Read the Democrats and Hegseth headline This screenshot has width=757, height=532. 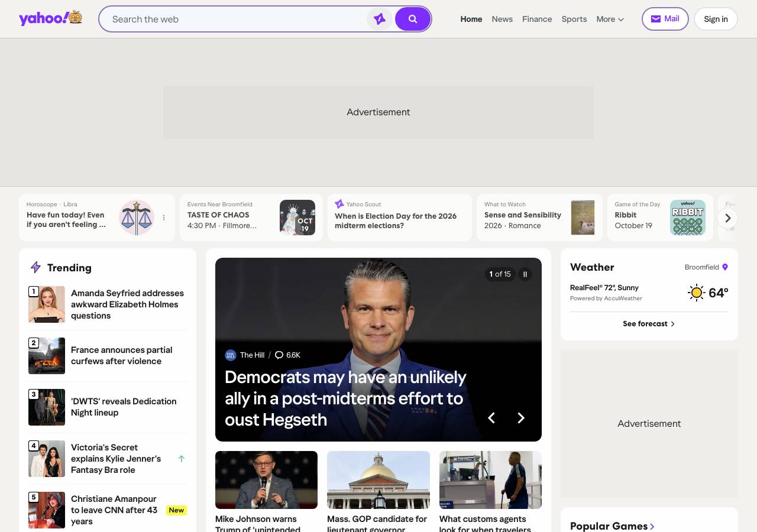[346, 398]
